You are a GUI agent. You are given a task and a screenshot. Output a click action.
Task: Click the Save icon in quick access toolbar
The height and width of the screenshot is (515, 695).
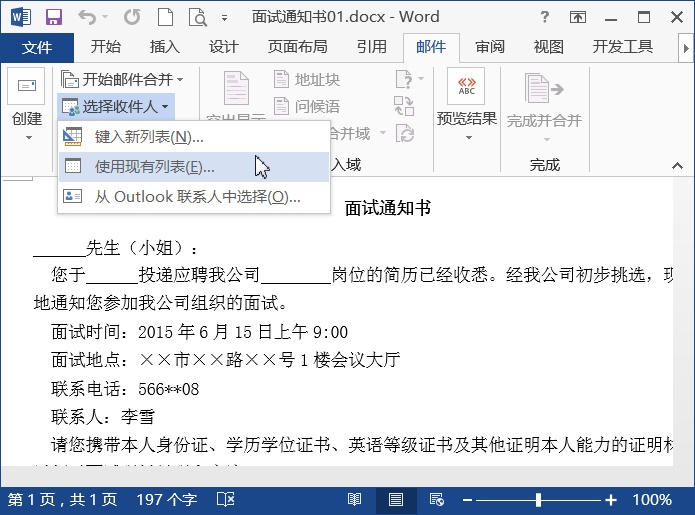point(54,17)
